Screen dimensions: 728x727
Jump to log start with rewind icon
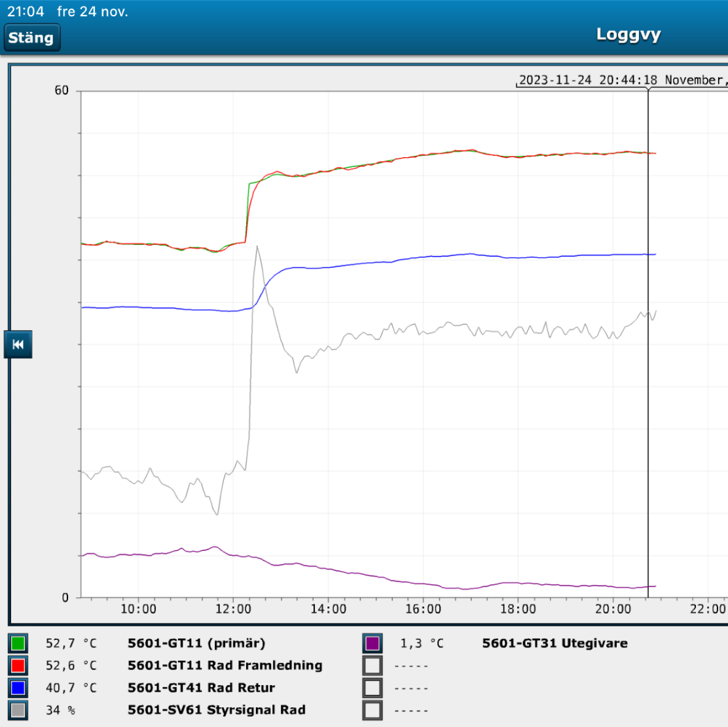[18, 345]
